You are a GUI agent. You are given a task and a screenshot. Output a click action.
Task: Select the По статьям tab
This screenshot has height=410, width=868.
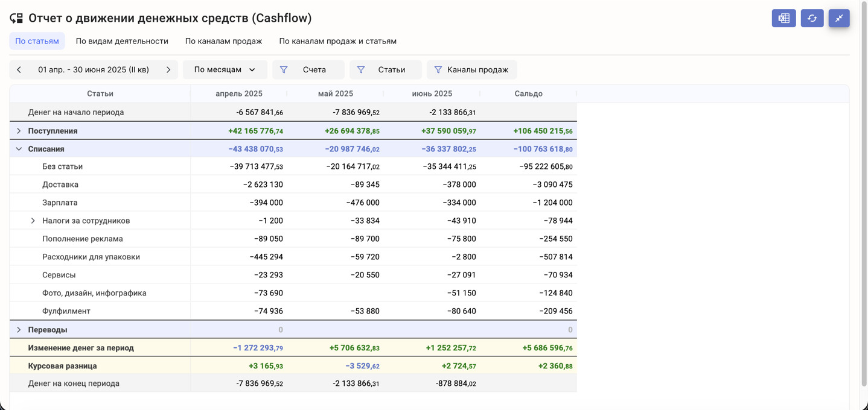37,41
